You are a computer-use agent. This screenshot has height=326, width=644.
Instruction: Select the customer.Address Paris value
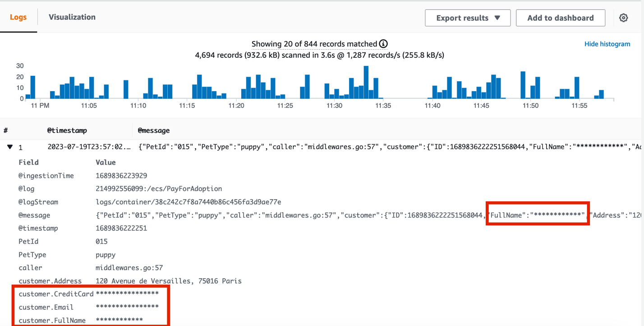coord(169,280)
